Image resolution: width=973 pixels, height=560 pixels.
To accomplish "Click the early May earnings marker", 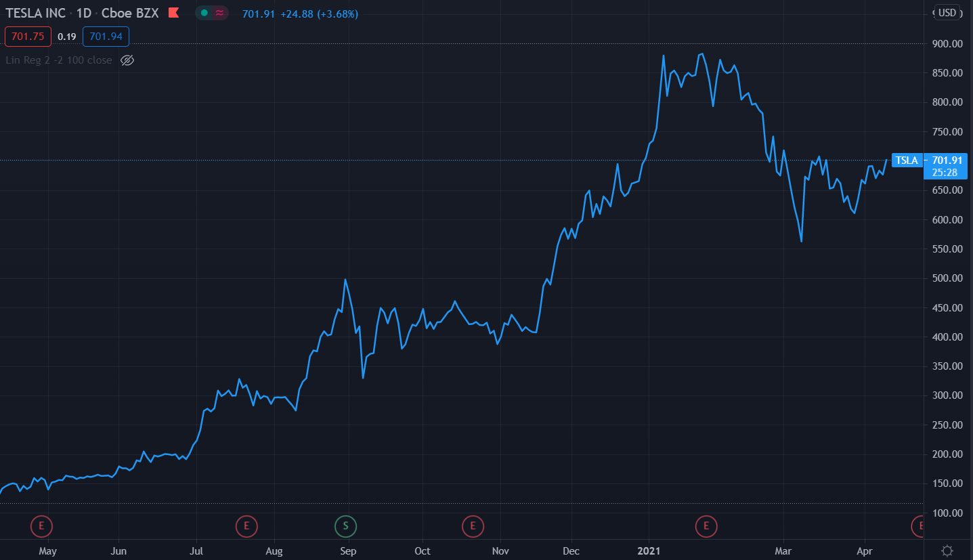I will pyautogui.click(x=42, y=525).
